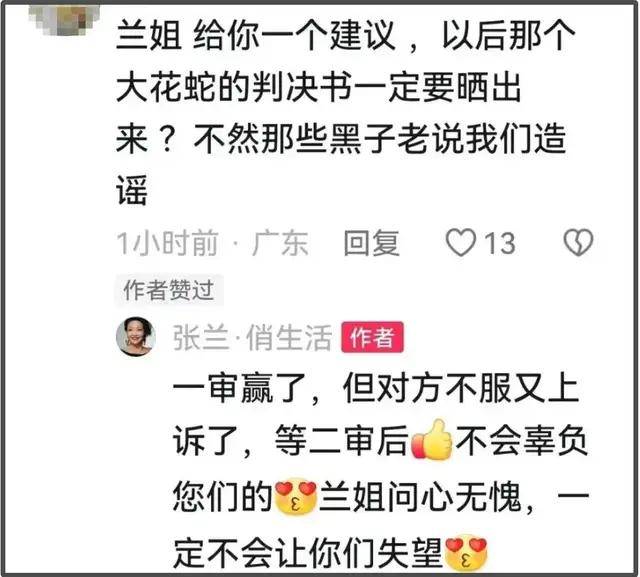
Task: Tap the 广东 location label
Action: (280, 243)
